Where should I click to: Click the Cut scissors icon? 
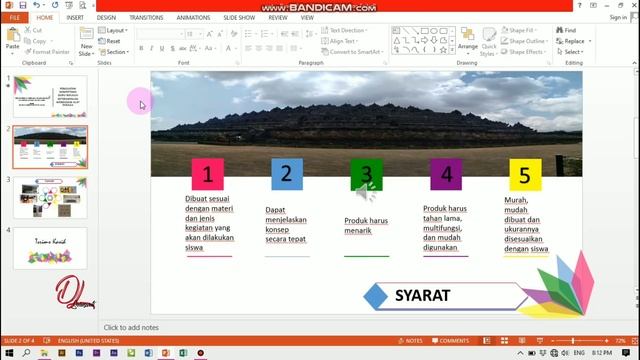point(28,30)
